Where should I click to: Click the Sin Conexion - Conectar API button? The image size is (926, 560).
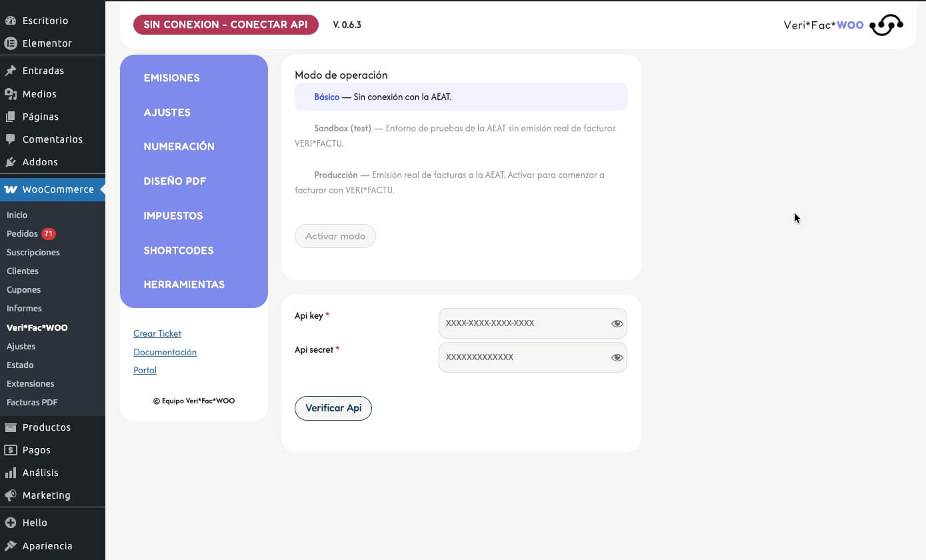click(x=225, y=25)
